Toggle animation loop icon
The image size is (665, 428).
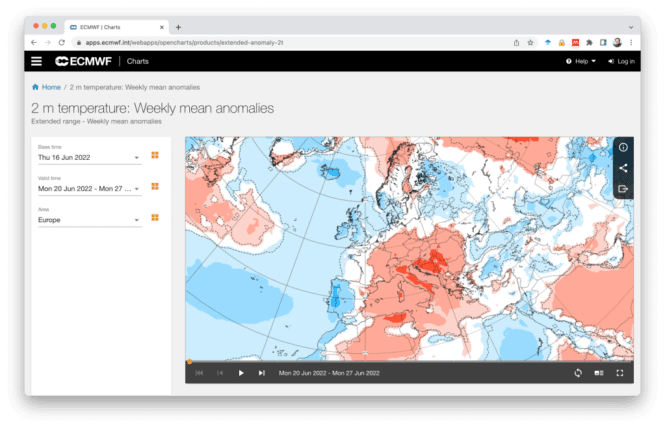[577, 373]
